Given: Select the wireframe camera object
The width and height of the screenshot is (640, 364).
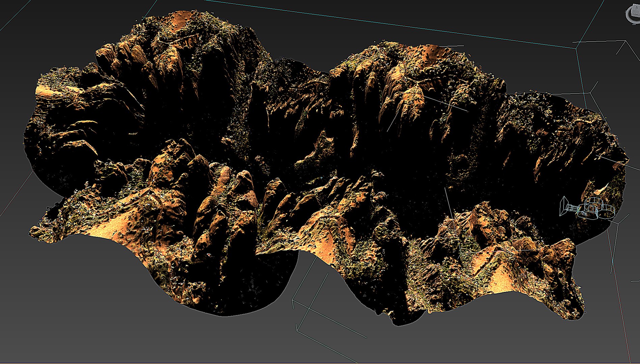Looking at the screenshot, I should [587, 208].
